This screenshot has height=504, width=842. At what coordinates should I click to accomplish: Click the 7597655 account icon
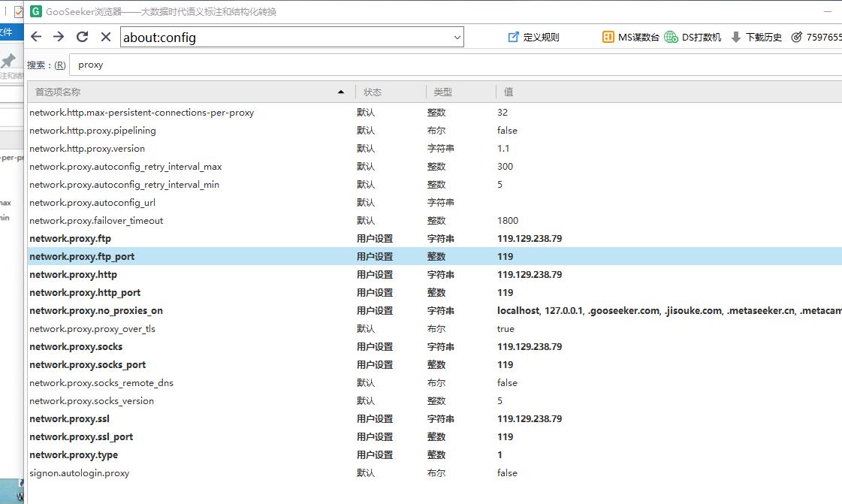click(x=797, y=37)
